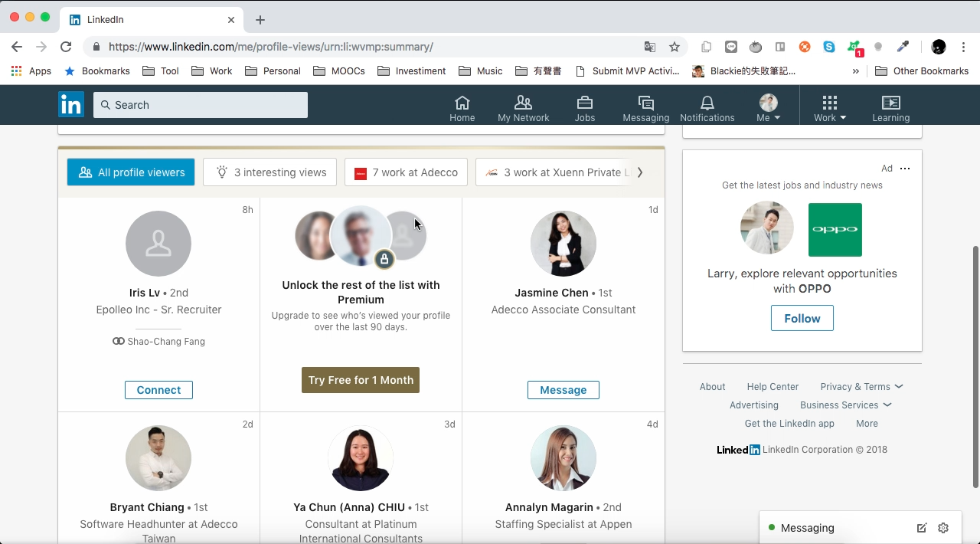Image resolution: width=980 pixels, height=544 pixels.
Task: Expand Business Services dropdown
Action: (845, 405)
